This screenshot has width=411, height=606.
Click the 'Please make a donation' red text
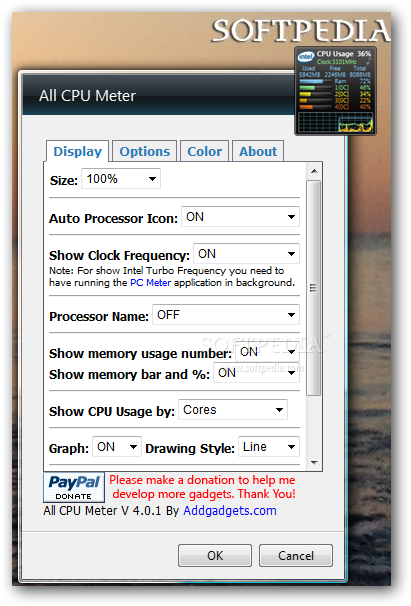[x=203, y=487]
